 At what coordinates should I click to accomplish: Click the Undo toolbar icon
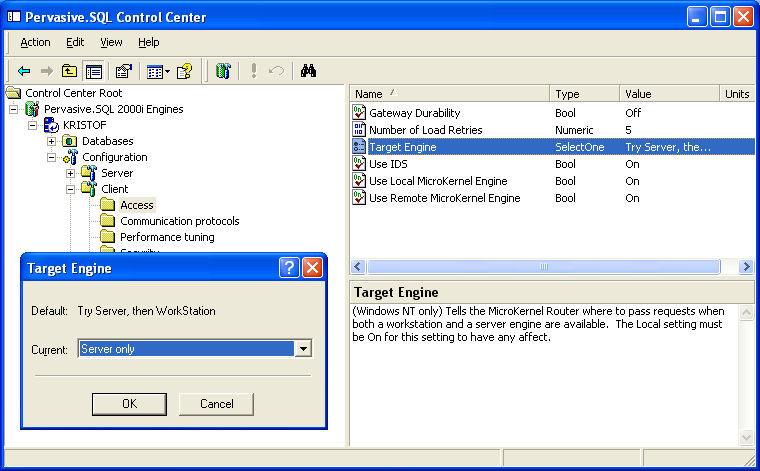pyautogui.click(x=276, y=71)
